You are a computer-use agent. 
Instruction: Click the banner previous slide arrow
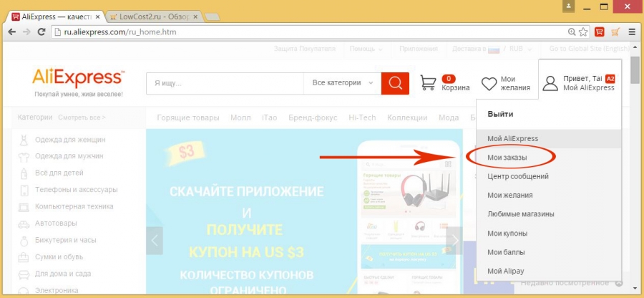point(155,241)
